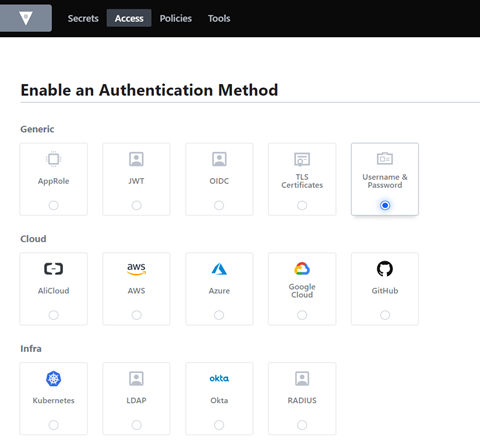Image resolution: width=480 pixels, height=448 pixels.
Task: Click the Okta logo icon
Action: click(219, 378)
